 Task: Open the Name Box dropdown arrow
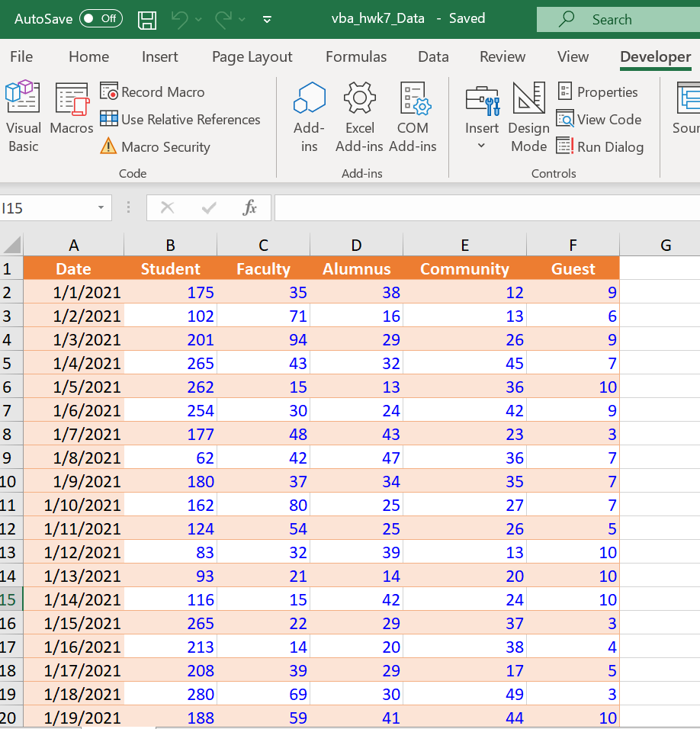point(101,208)
